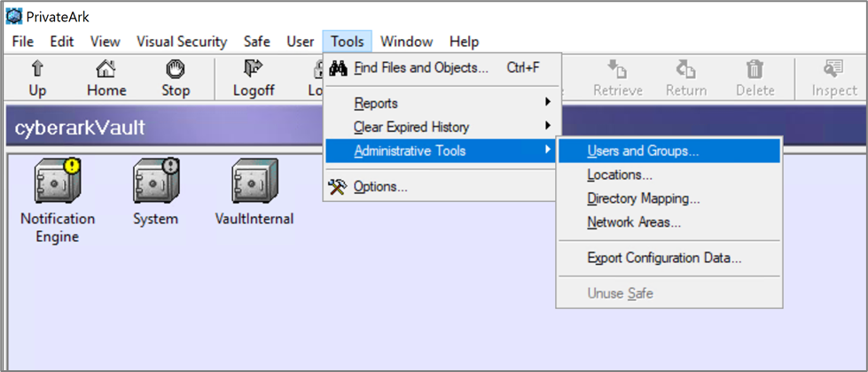Open Directory Mapping from submenu

point(643,198)
